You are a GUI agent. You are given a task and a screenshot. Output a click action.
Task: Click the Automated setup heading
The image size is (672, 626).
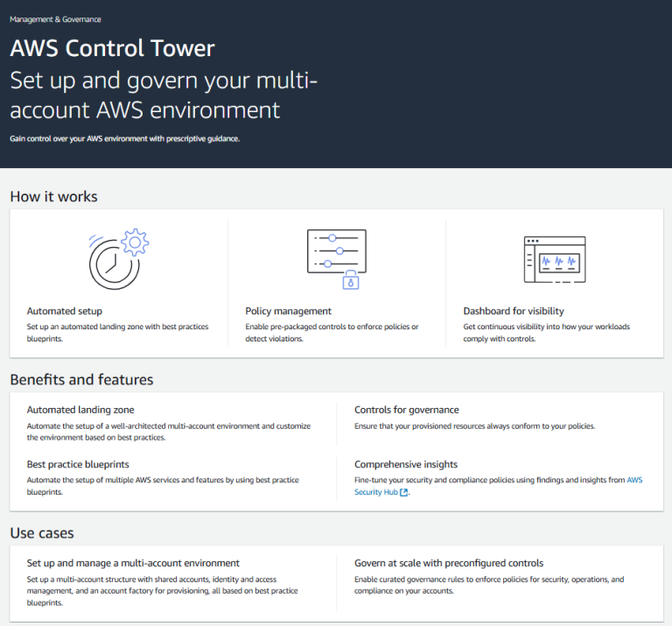tap(64, 311)
